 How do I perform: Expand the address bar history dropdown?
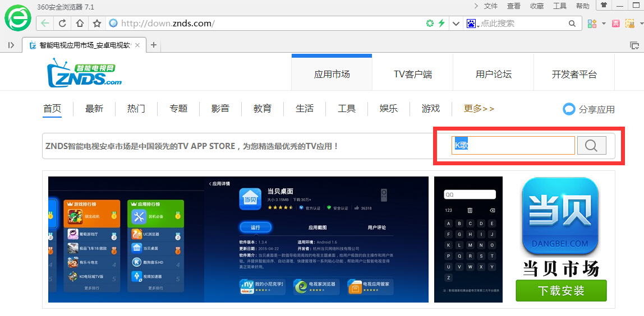[x=456, y=24]
